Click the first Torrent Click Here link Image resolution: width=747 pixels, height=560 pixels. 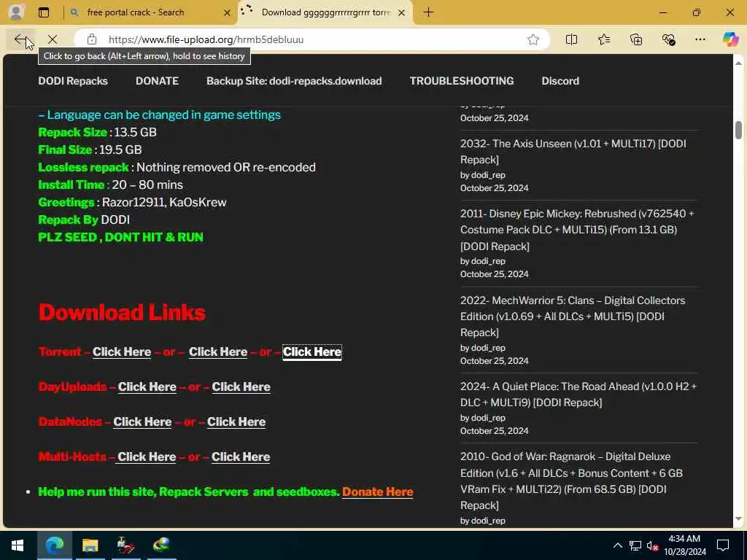pyautogui.click(x=122, y=352)
